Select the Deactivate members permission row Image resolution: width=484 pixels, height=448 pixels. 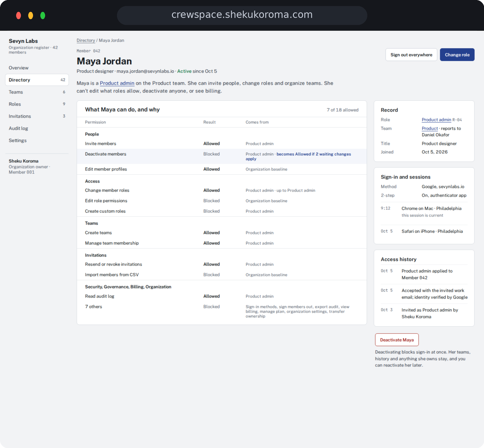pos(222,156)
